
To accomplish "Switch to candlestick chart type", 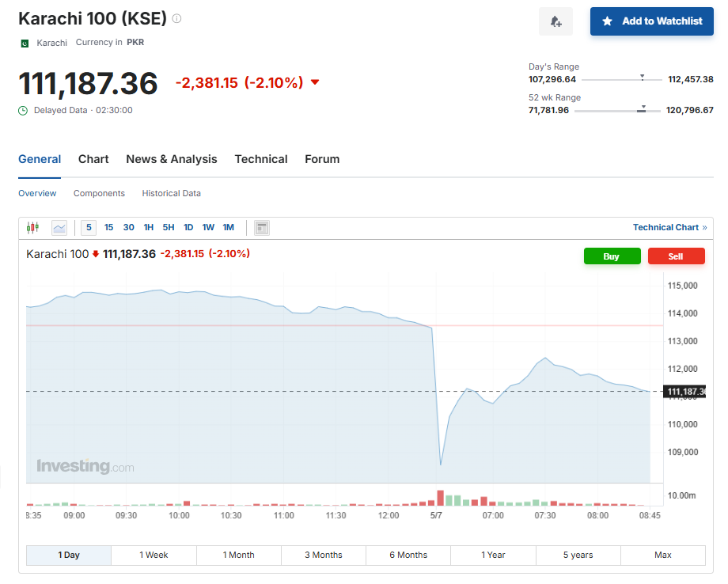I will (x=33, y=227).
